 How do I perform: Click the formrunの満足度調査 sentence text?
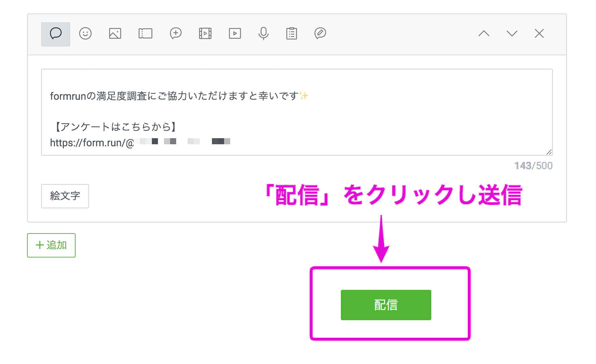coord(179,96)
